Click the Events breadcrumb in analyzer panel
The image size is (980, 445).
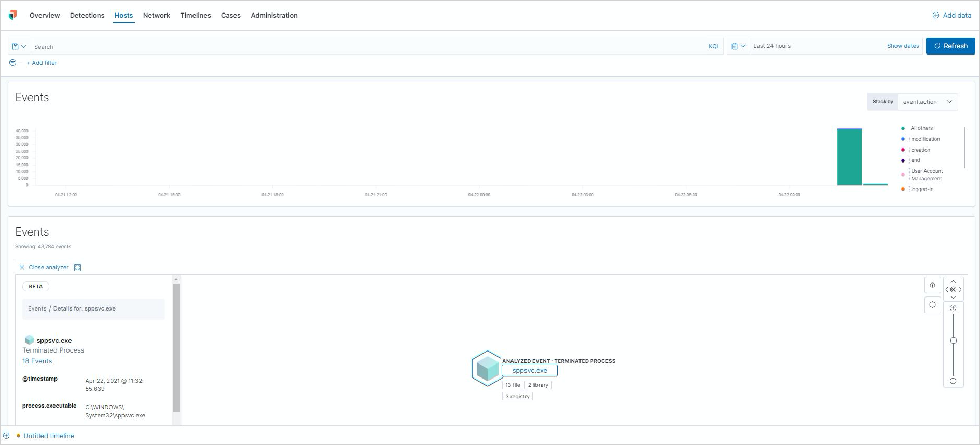tap(37, 309)
